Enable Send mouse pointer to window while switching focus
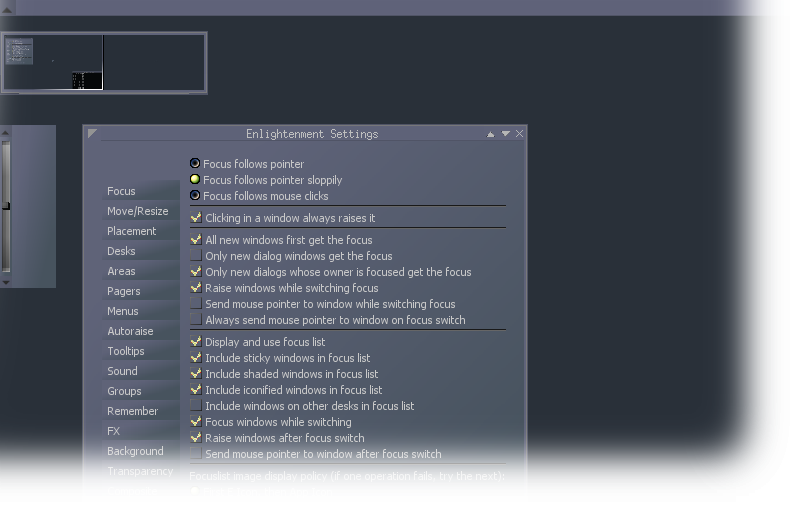The height and width of the screenshot is (525, 800). coord(196,303)
